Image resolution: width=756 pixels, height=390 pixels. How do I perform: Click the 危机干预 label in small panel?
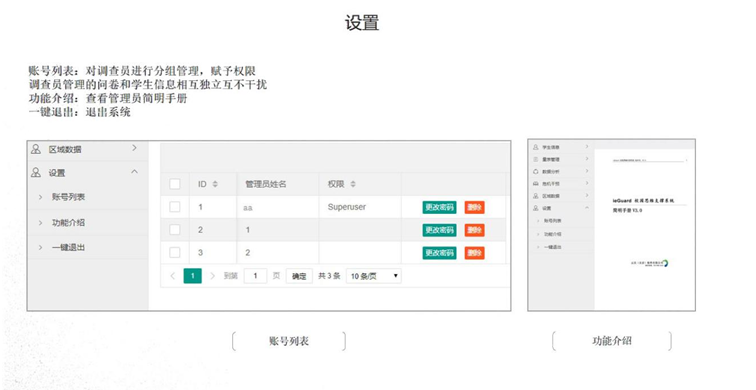coord(551,184)
